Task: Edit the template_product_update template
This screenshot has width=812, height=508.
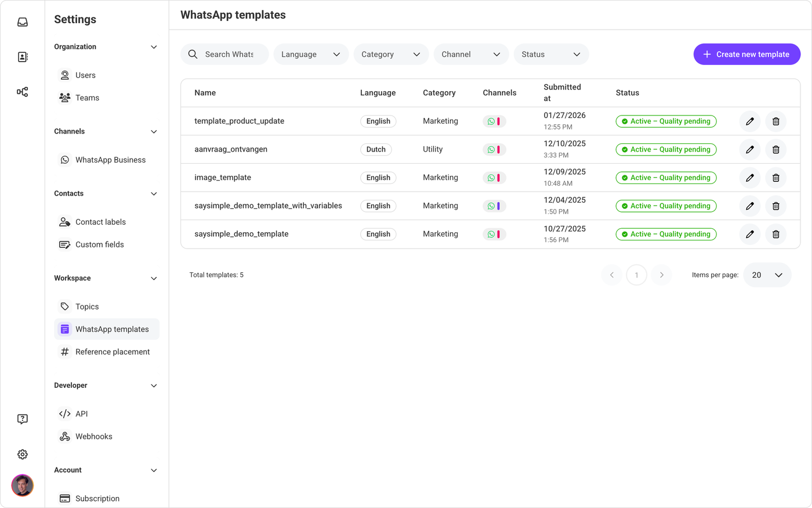Action: pyautogui.click(x=749, y=121)
